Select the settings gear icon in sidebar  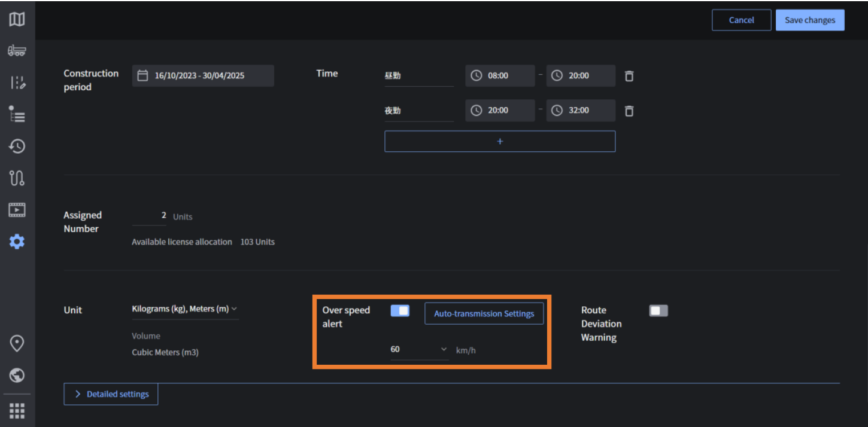pyautogui.click(x=17, y=242)
